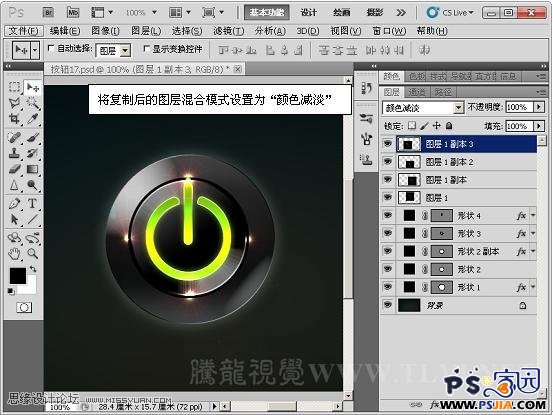The width and height of the screenshot is (553, 415).
Task: Select the Move tool in toolbox
Action: 33,87
